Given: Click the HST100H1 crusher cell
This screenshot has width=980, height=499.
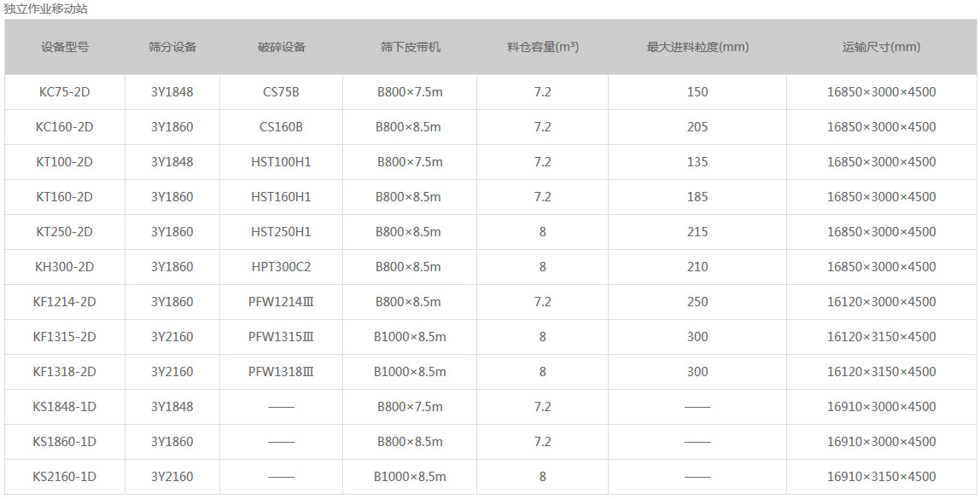Looking at the screenshot, I should [x=281, y=162].
